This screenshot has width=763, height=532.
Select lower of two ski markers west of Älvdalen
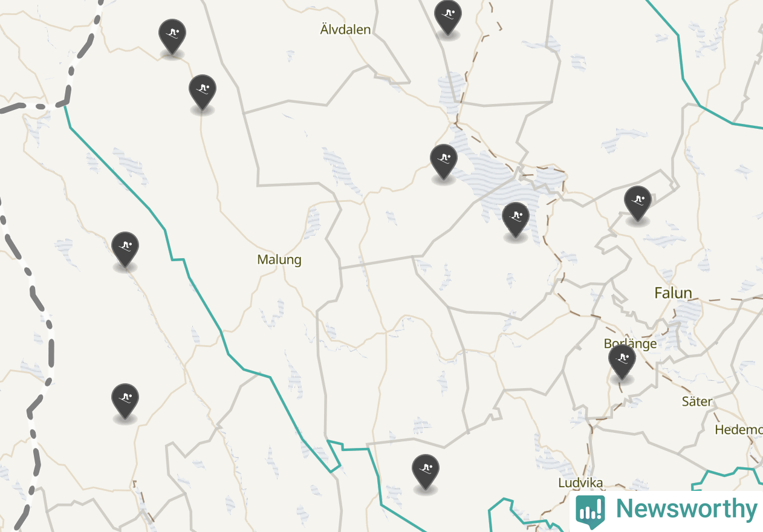pyautogui.click(x=203, y=90)
